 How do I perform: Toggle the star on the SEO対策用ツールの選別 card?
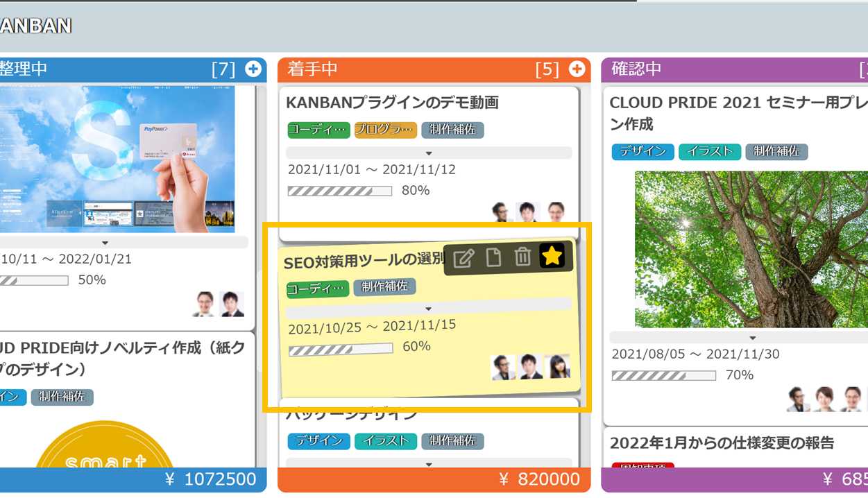click(x=552, y=256)
